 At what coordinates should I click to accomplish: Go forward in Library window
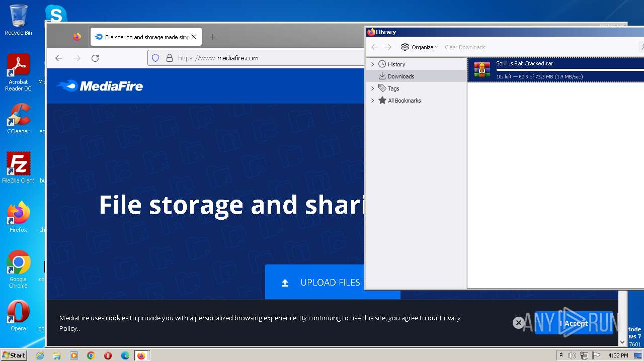[388, 47]
